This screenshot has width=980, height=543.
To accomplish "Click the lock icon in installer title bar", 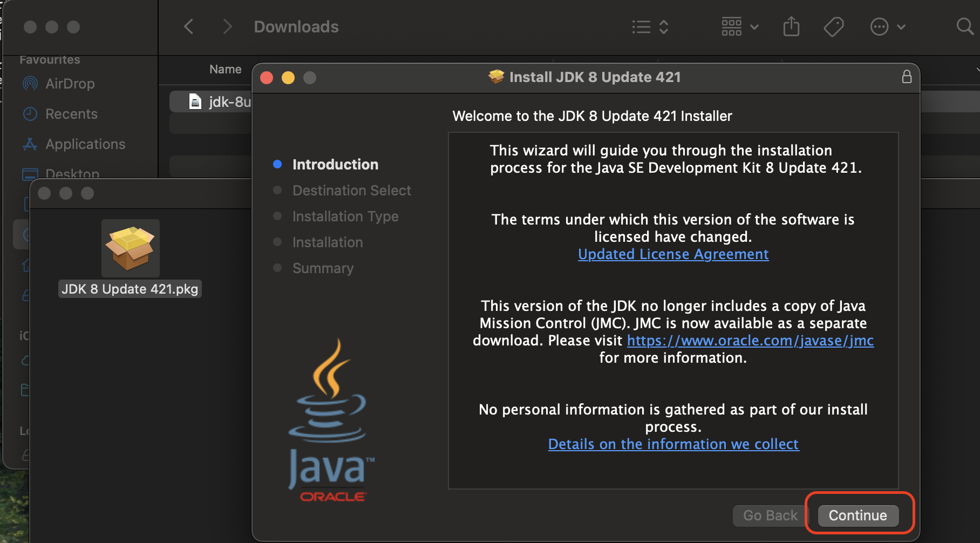I will pyautogui.click(x=907, y=77).
